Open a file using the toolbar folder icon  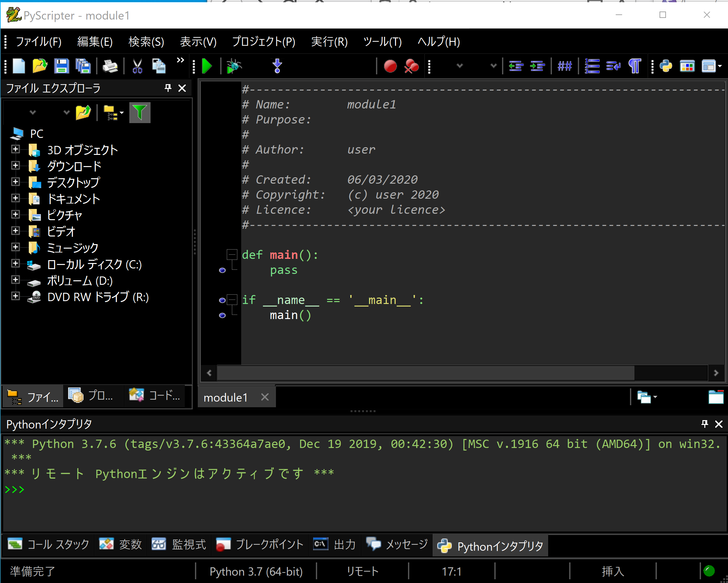coord(40,66)
